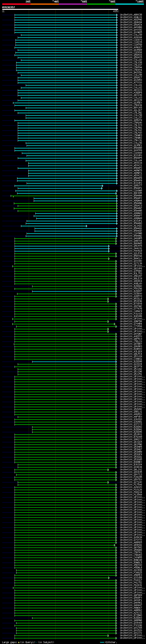Open hit UniRef100_Q1WLX1
The height and width of the screenshot is (644, 146).
(131, 17)
